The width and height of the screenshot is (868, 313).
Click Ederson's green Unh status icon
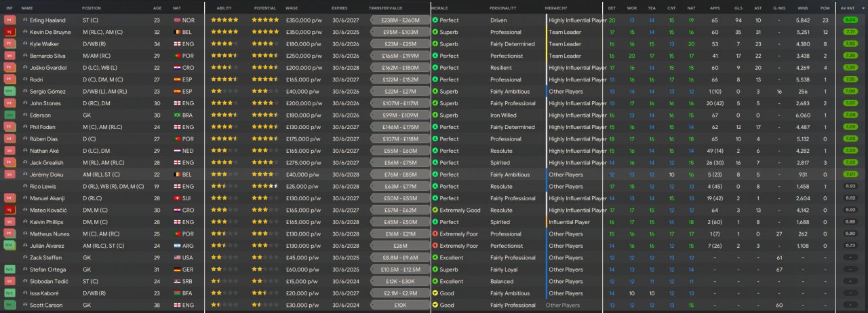(x=9, y=115)
